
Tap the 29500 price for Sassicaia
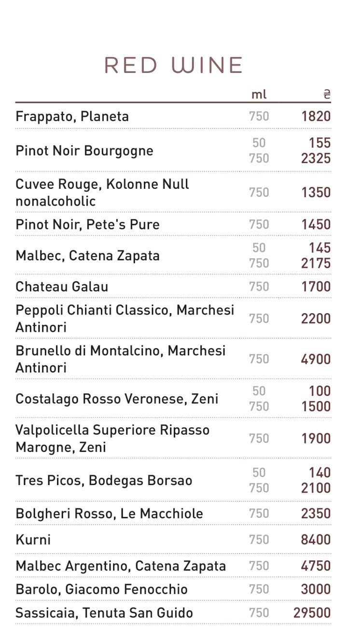pos(312,613)
